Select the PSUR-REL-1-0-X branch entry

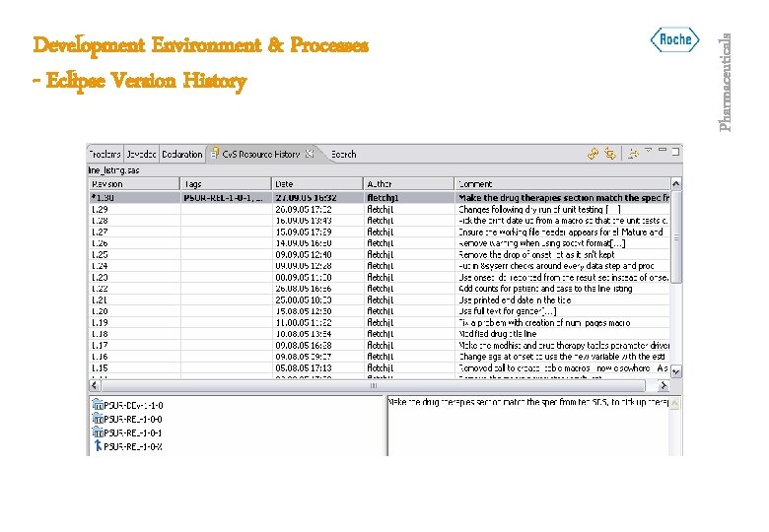click(x=133, y=446)
